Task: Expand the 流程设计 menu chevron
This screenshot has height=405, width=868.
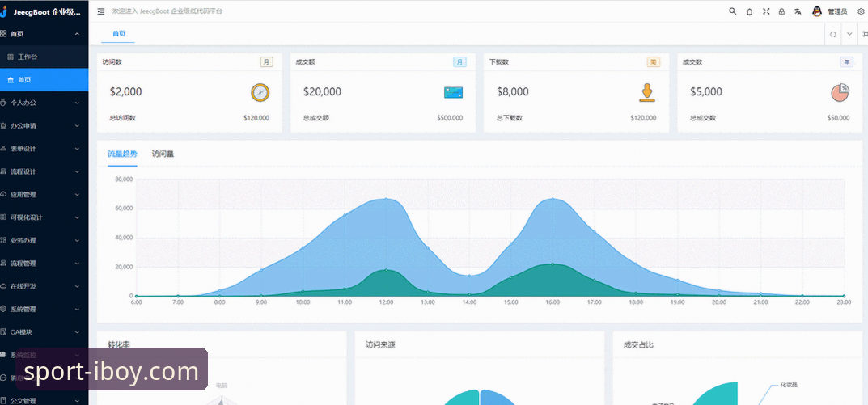Action: click(77, 171)
